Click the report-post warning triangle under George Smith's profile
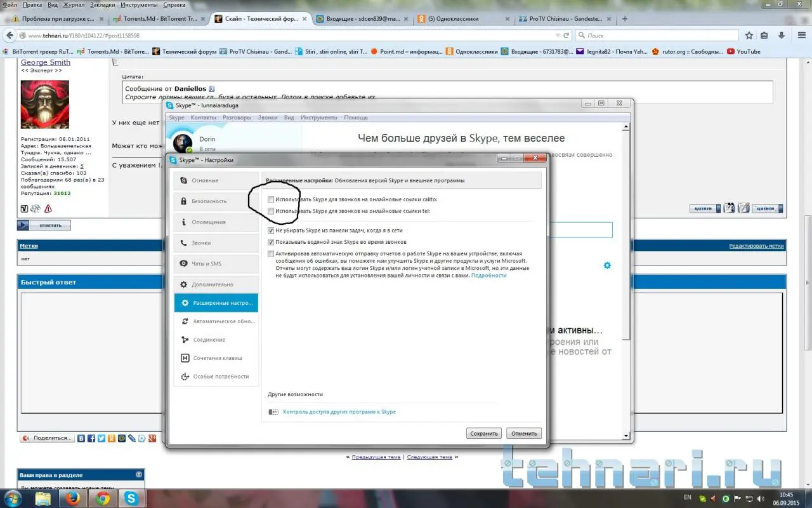The width and height of the screenshot is (812, 508). point(48,208)
